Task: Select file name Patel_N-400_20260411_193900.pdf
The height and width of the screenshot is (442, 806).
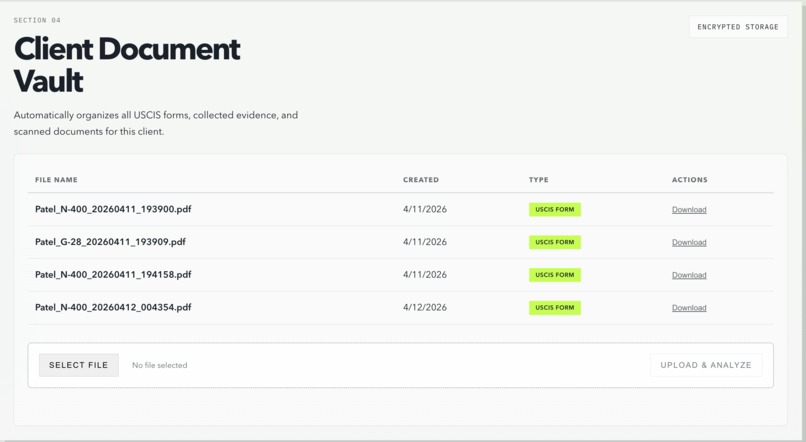Action: pyautogui.click(x=113, y=209)
